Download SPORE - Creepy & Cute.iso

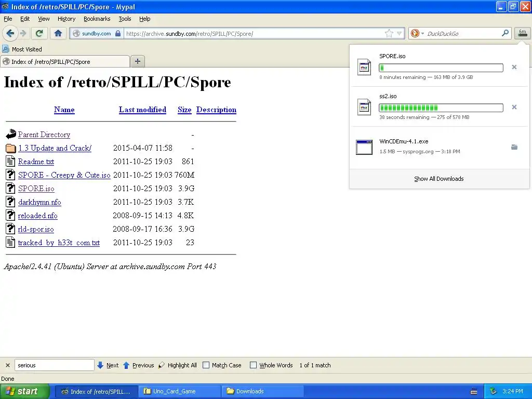point(64,175)
